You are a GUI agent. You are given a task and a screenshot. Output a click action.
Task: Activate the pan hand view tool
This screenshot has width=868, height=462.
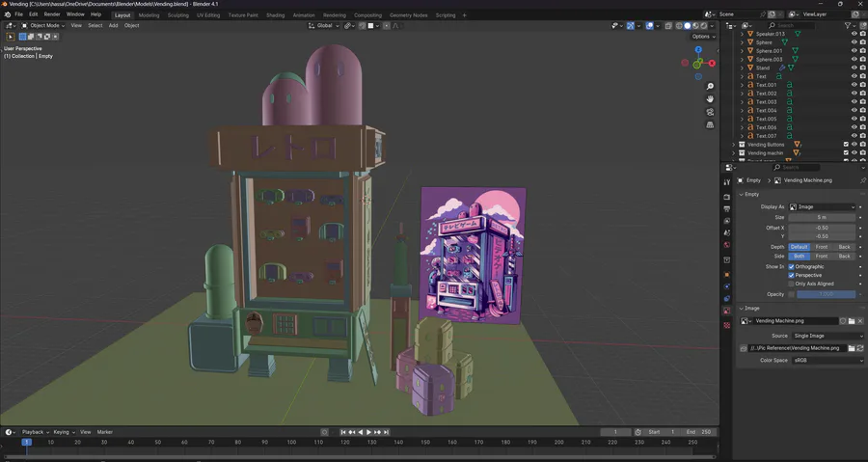[710, 99]
